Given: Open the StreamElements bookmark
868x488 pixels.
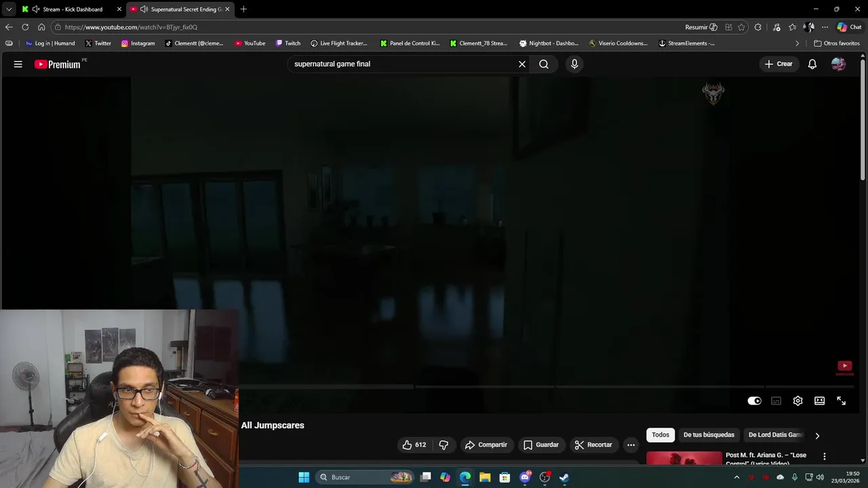Looking at the screenshot, I should (687, 43).
